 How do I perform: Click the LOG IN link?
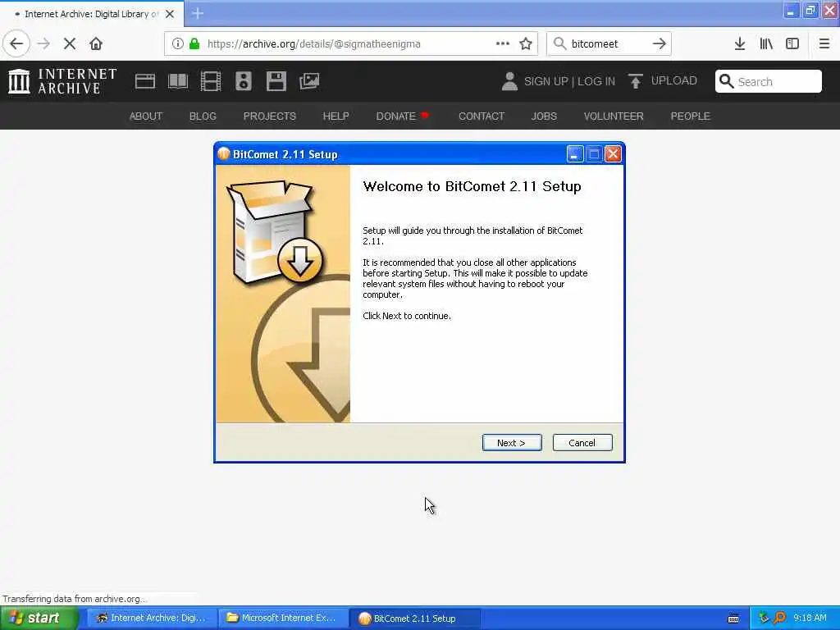click(596, 81)
